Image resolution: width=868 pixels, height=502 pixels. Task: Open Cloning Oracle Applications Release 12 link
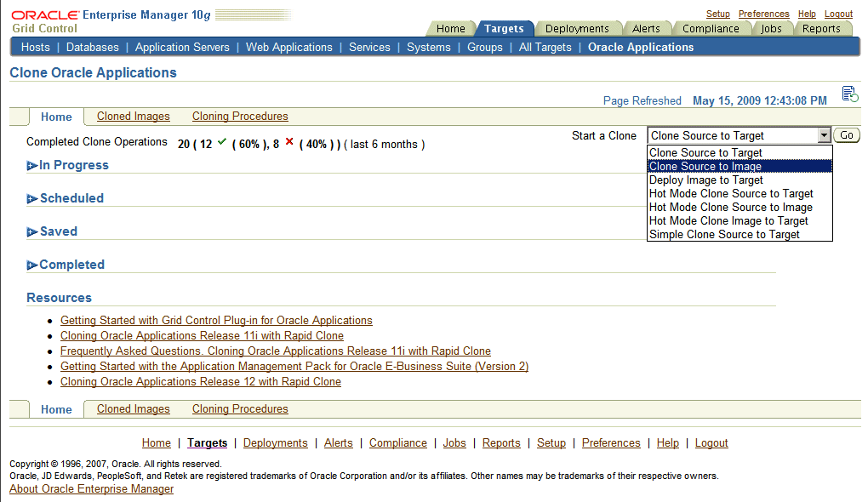click(x=201, y=382)
